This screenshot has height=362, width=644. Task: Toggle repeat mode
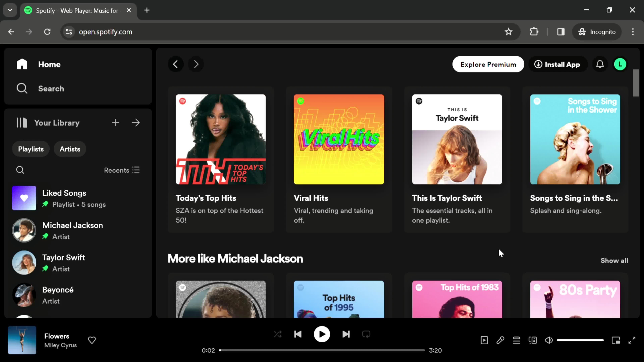pyautogui.click(x=366, y=334)
